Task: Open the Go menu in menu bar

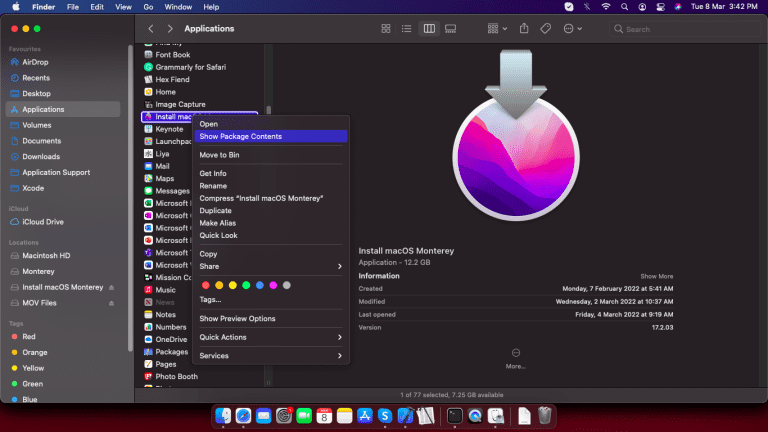Action: click(x=148, y=7)
